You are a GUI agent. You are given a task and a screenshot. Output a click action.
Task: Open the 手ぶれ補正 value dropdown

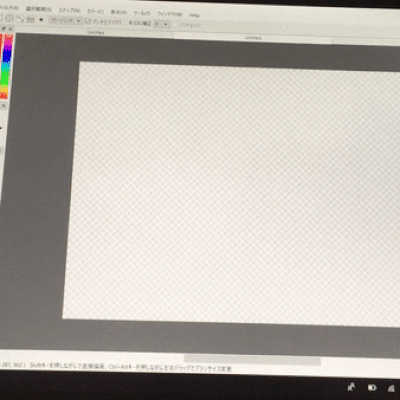coord(162,24)
